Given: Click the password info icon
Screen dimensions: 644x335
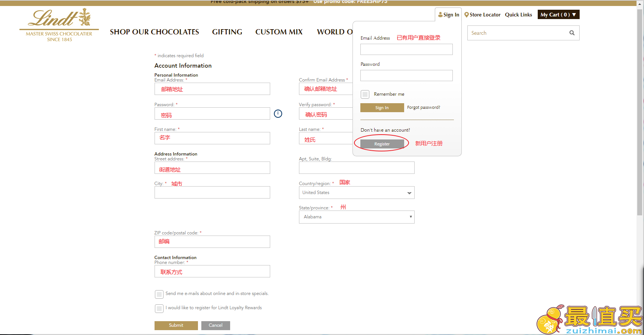Looking at the screenshot, I should (x=278, y=114).
